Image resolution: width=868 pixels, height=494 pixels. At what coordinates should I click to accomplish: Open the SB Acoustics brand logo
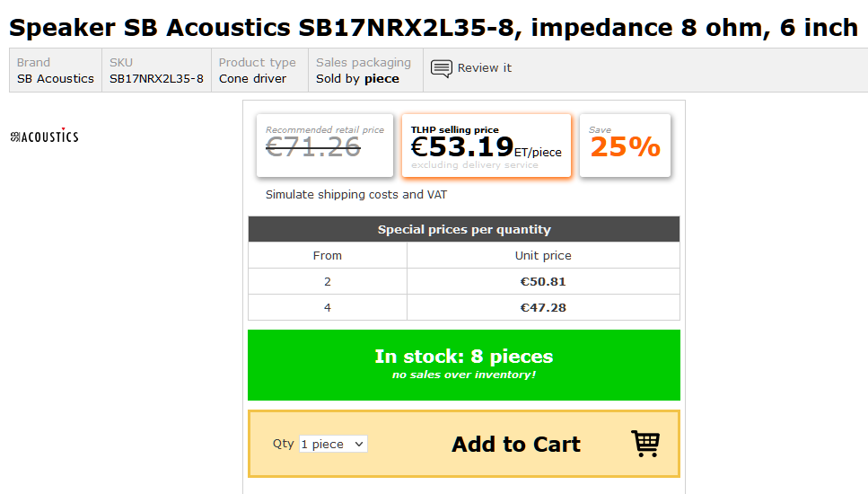(x=44, y=136)
